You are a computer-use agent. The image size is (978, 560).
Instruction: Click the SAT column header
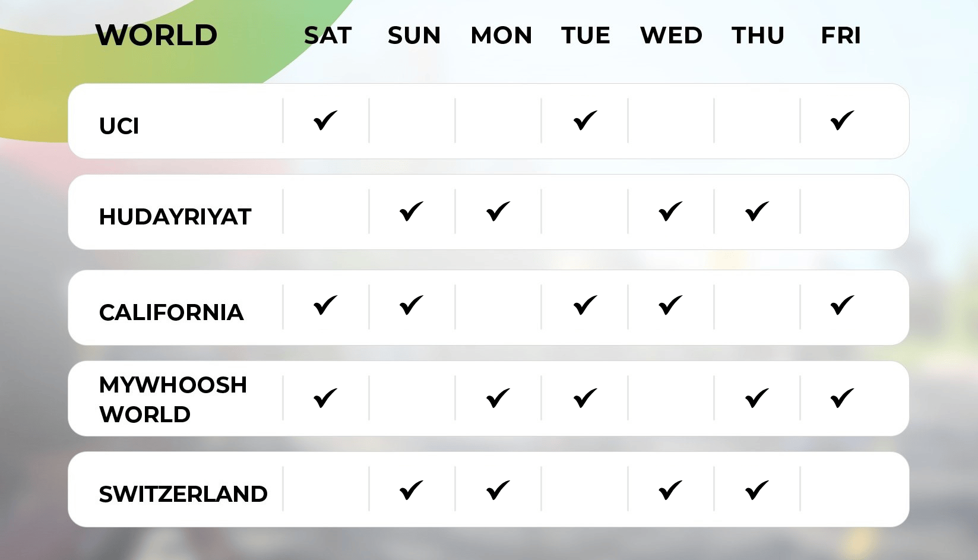(328, 36)
